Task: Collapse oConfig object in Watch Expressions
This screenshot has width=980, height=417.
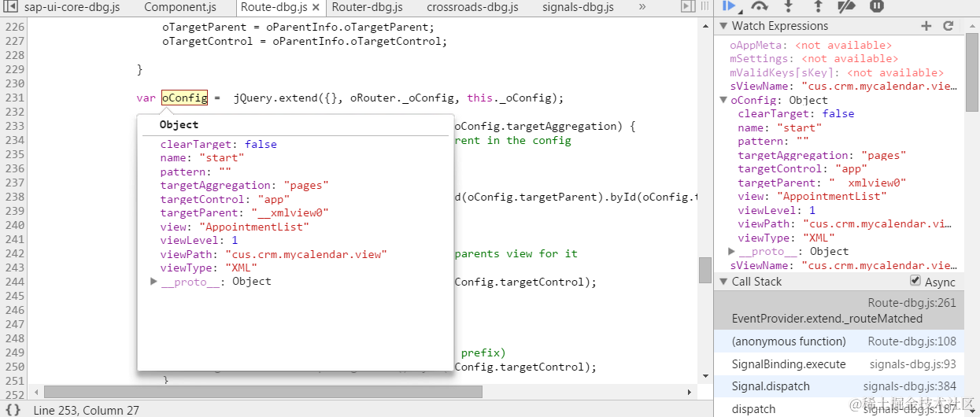Action: coord(724,100)
